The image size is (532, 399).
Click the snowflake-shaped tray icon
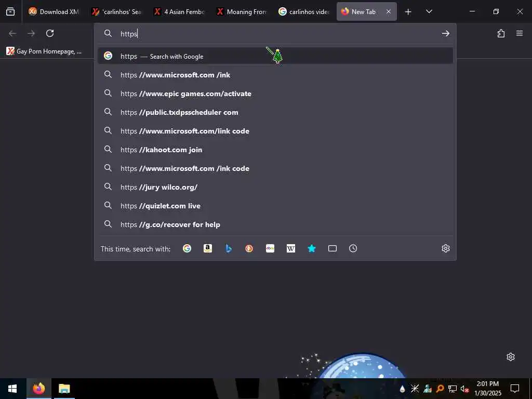tap(415, 389)
